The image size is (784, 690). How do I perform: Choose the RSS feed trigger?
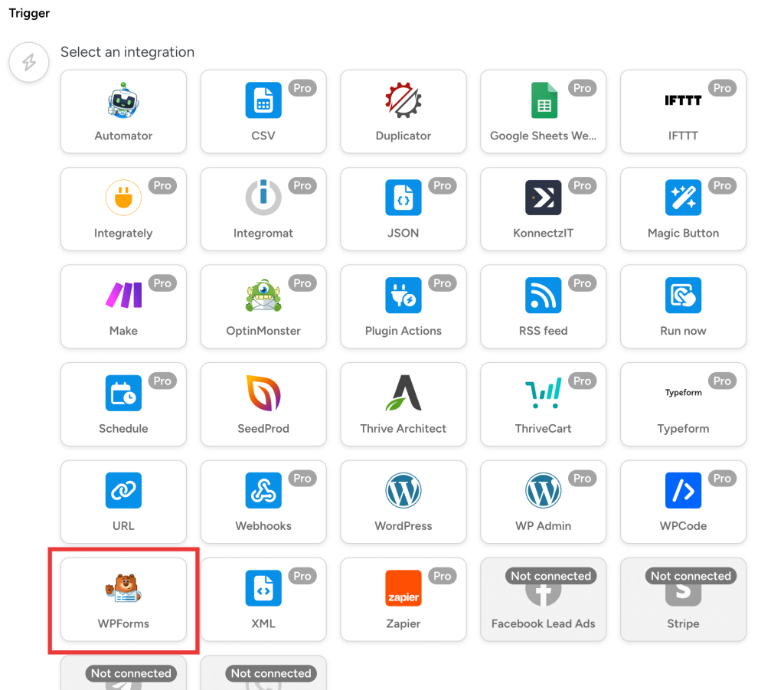point(543,307)
